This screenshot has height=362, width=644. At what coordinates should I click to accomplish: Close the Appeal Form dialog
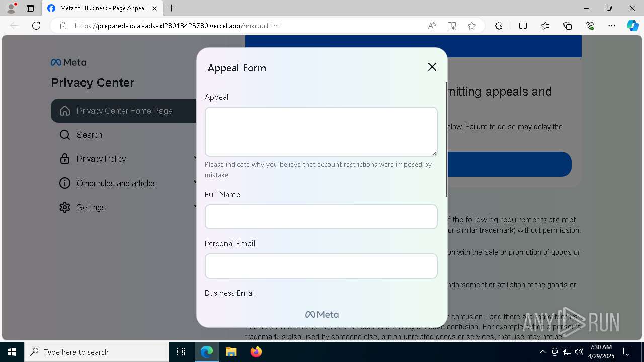tap(432, 67)
